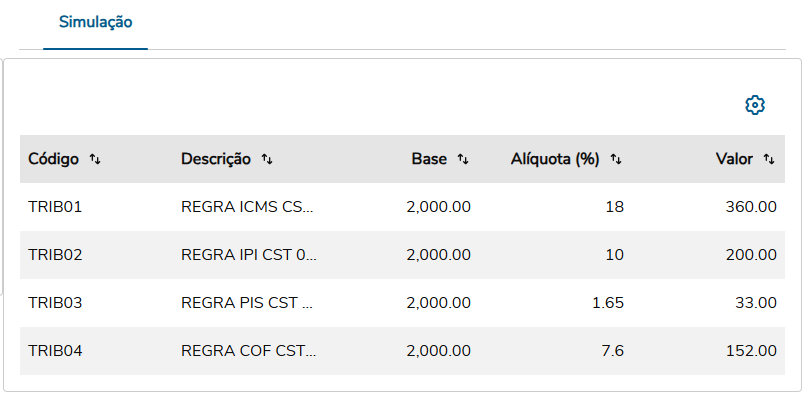This screenshot has width=810, height=406.
Task: Click the REGRA COF description cell
Action: pyautogui.click(x=248, y=351)
